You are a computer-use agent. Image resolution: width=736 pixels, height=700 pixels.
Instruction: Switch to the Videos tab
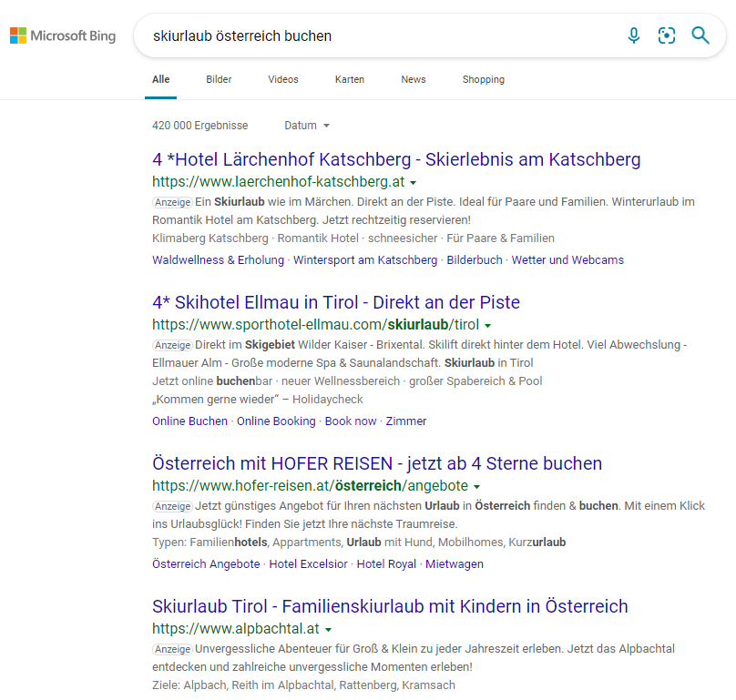(x=283, y=79)
